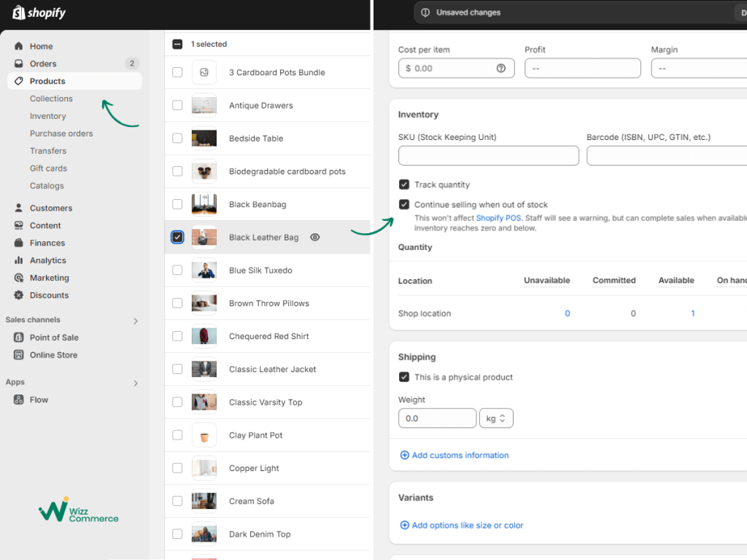Uncheck the Black Leather Bag checkbox
The height and width of the screenshot is (560, 747).
[x=177, y=237]
